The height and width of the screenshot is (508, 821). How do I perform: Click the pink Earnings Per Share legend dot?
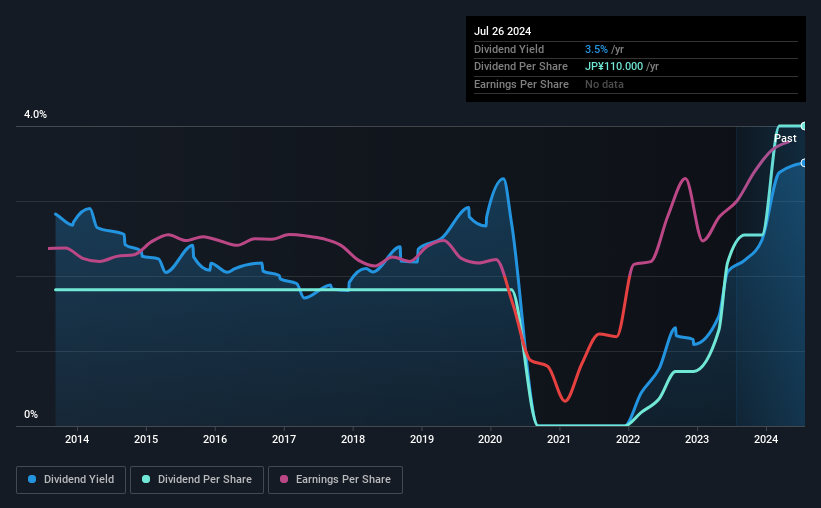pyautogui.click(x=284, y=479)
